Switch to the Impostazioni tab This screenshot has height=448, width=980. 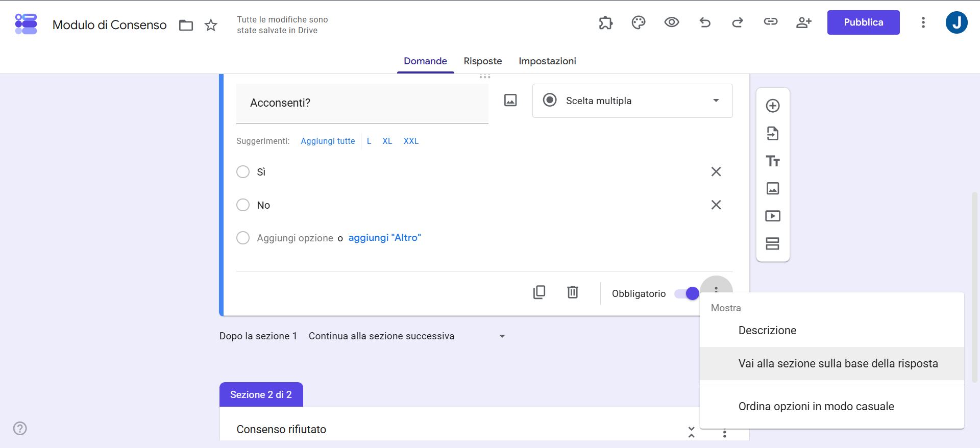tap(547, 61)
